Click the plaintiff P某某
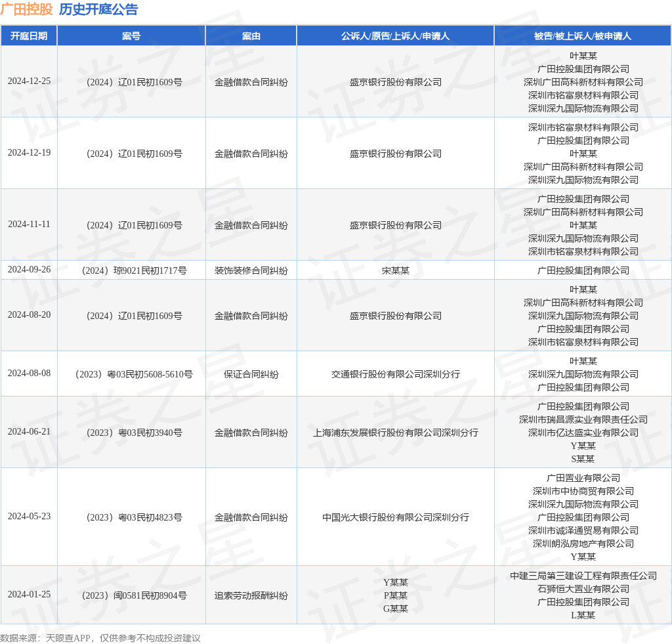Screen dimensions: 672x644 [396, 595]
